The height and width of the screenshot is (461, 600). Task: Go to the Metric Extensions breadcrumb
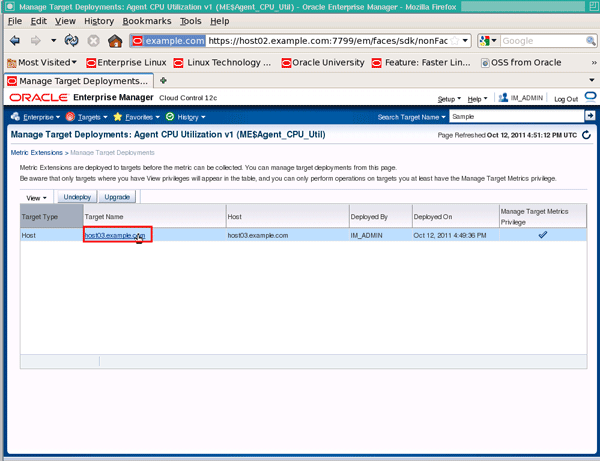click(36, 153)
